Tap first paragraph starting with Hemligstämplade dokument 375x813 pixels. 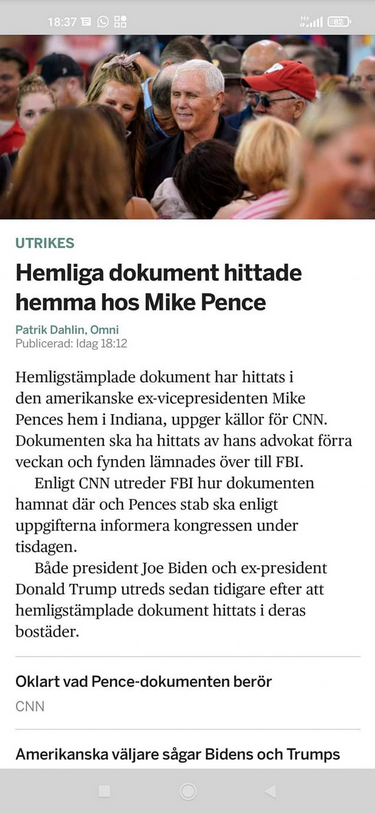tap(184, 419)
